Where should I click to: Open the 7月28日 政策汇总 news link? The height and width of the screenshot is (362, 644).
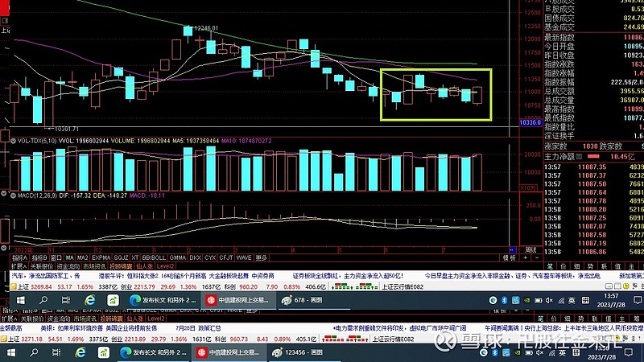(198, 328)
